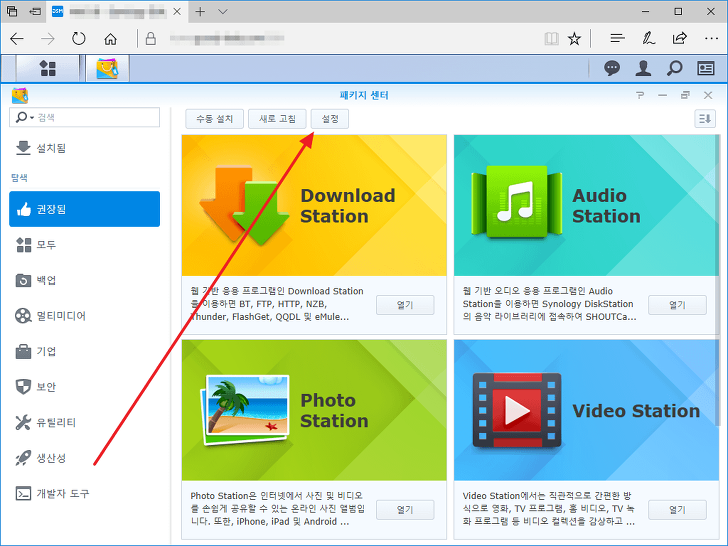Open the browser reading view icon
Screen dimensions: 728x546
[551, 39]
